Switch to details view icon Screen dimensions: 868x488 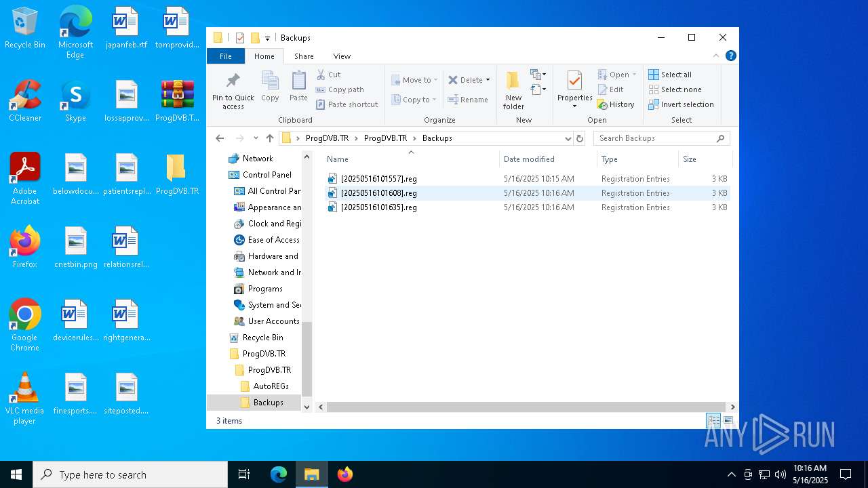[x=713, y=421]
